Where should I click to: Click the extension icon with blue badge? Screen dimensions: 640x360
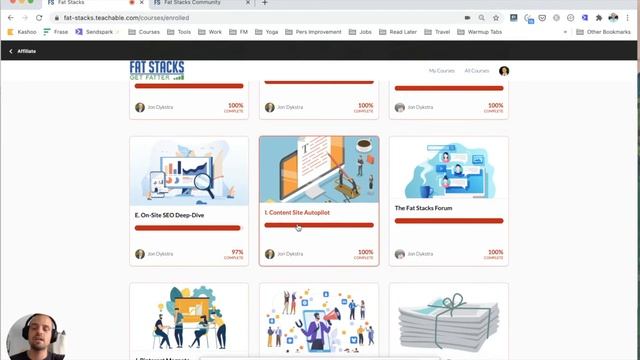[529, 18]
